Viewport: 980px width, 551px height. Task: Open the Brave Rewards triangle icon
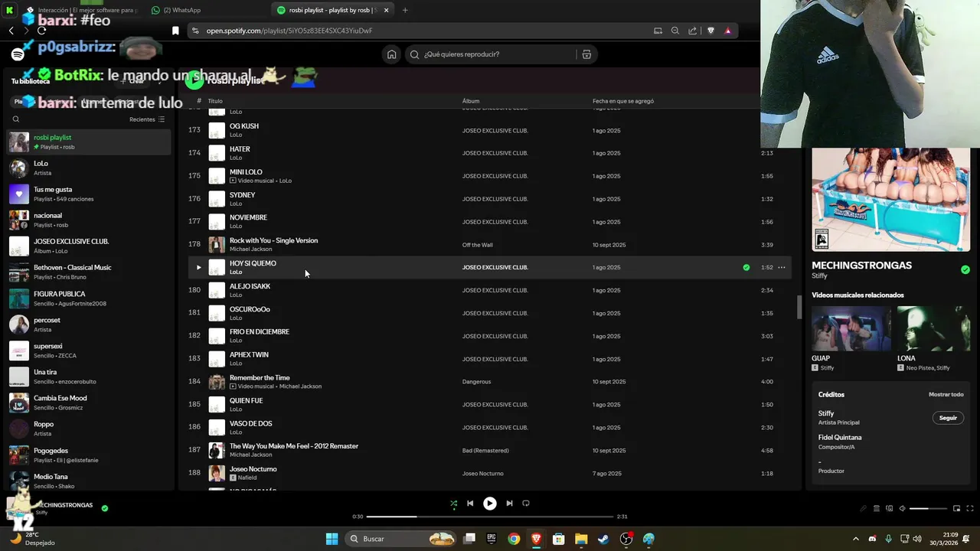(x=728, y=31)
